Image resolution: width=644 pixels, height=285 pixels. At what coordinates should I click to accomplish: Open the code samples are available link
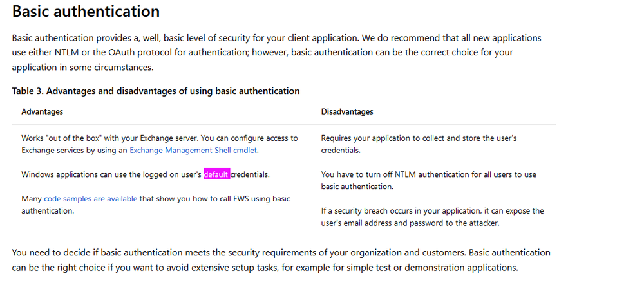coord(90,199)
